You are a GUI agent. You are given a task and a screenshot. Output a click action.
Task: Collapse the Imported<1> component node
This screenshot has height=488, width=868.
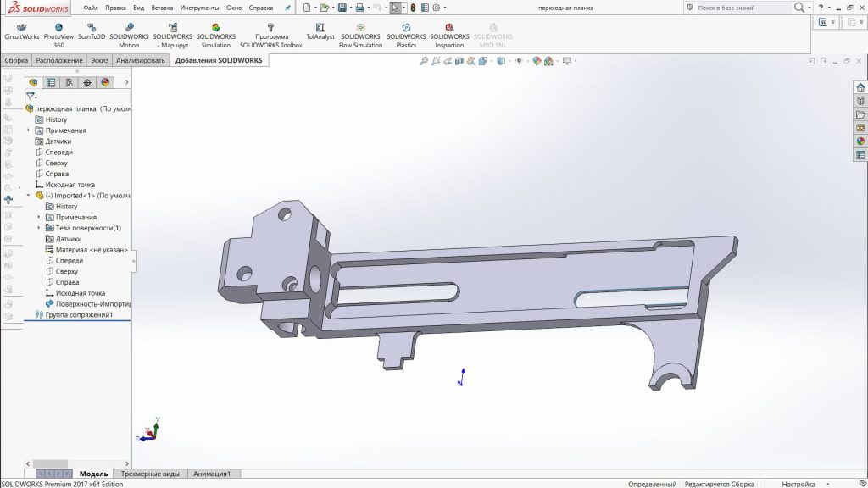tap(29, 196)
